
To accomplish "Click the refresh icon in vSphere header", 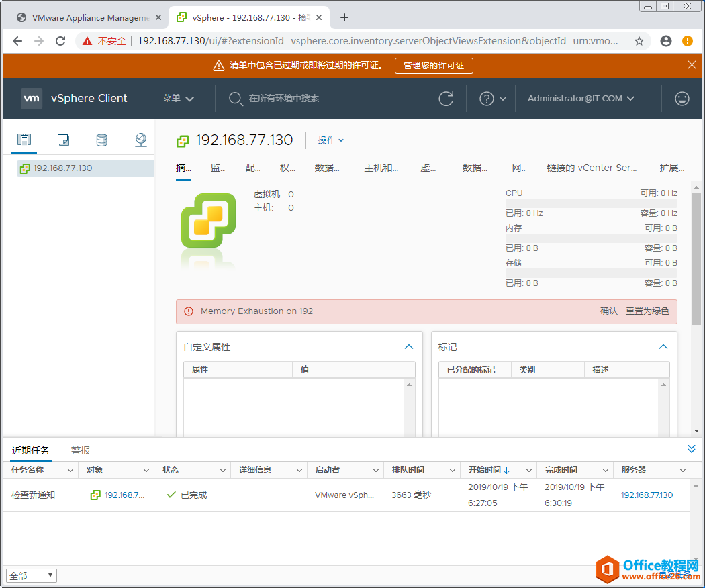I will 446,99.
